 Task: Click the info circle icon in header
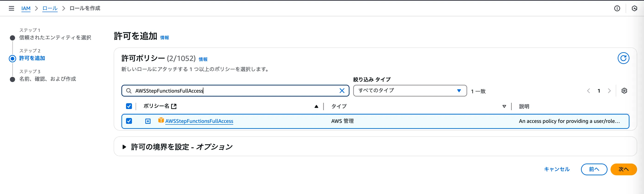pyautogui.click(x=617, y=9)
